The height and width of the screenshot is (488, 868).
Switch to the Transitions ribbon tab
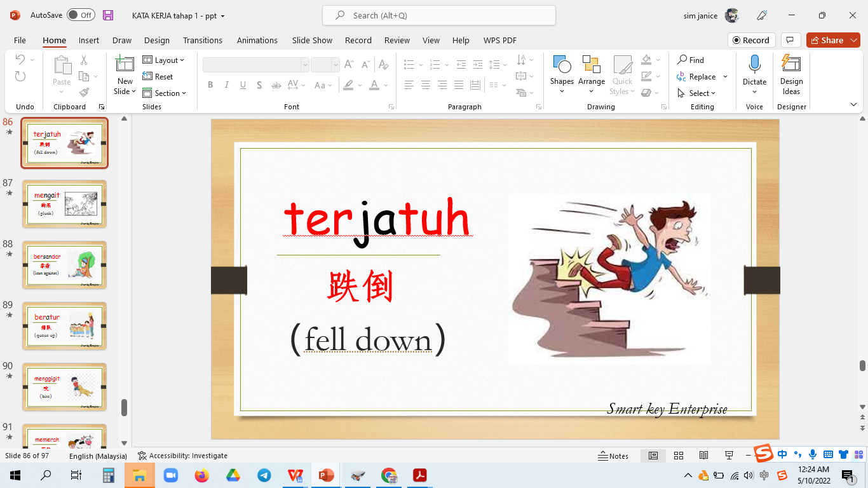point(202,40)
